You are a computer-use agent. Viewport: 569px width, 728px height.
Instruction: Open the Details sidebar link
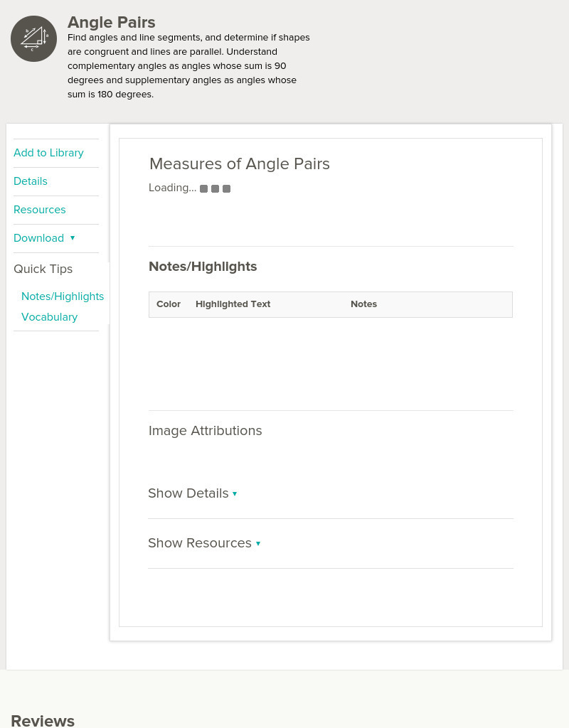click(x=31, y=181)
